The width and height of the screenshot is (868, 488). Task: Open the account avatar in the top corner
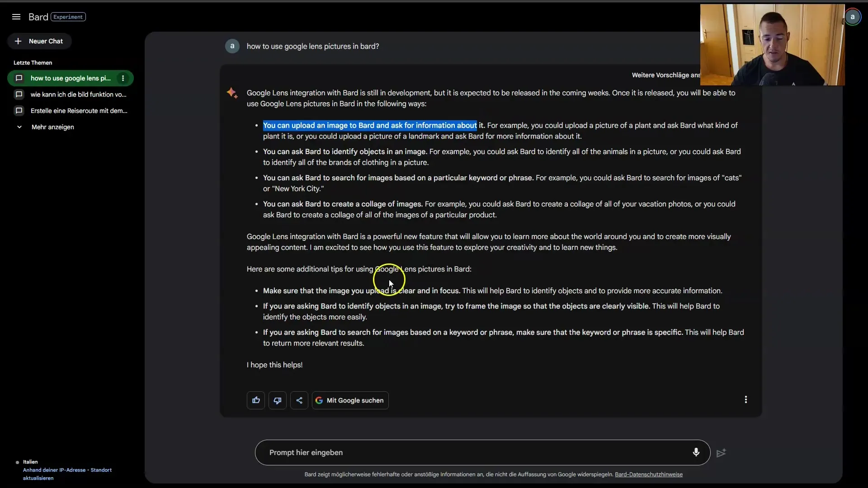[x=853, y=17]
